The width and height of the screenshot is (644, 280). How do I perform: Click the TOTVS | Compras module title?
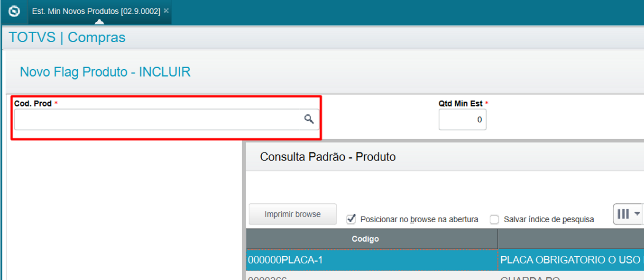(67, 37)
